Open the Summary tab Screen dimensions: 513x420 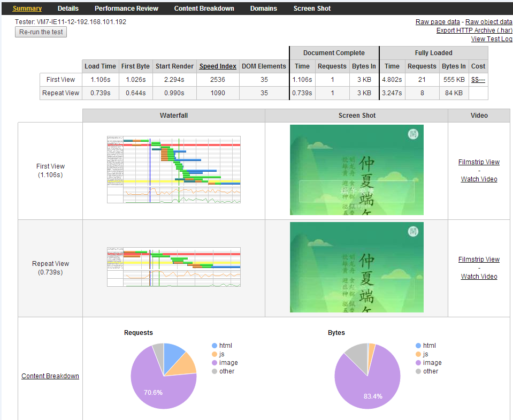[x=27, y=9]
